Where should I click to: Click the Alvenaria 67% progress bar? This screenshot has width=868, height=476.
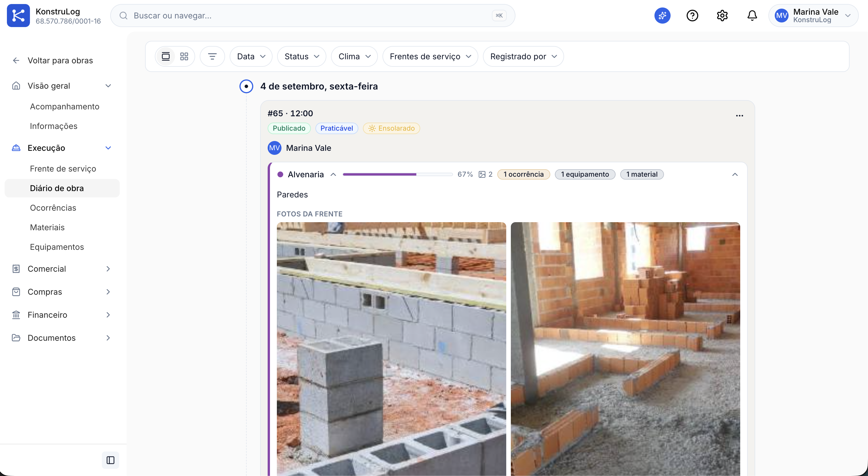398,174
